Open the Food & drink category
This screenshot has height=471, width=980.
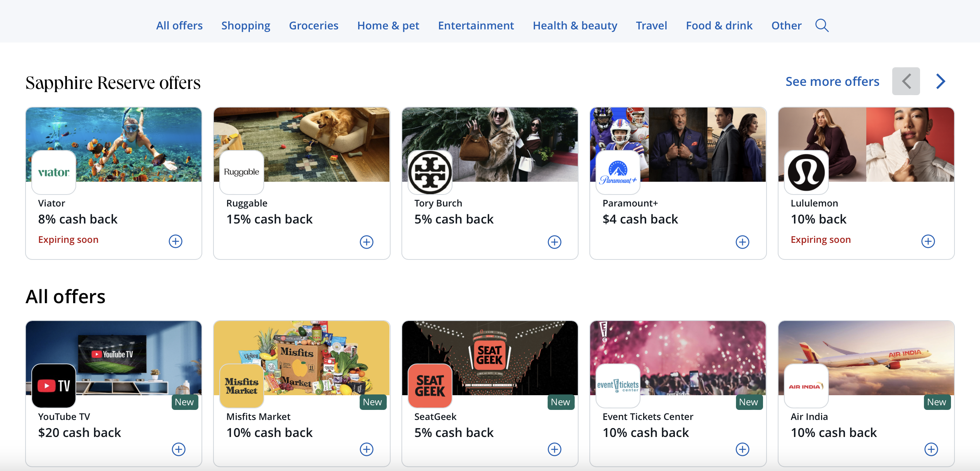pyautogui.click(x=719, y=26)
